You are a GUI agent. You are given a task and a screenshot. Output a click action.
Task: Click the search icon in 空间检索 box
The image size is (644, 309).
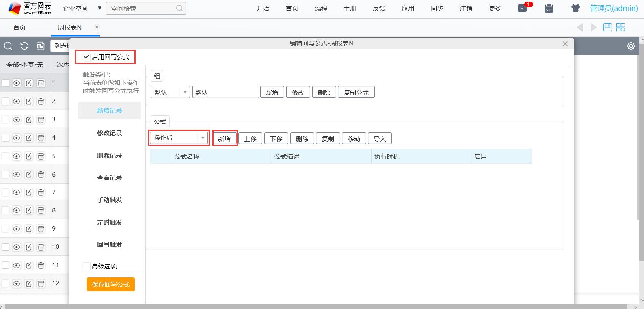tap(179, 8)
